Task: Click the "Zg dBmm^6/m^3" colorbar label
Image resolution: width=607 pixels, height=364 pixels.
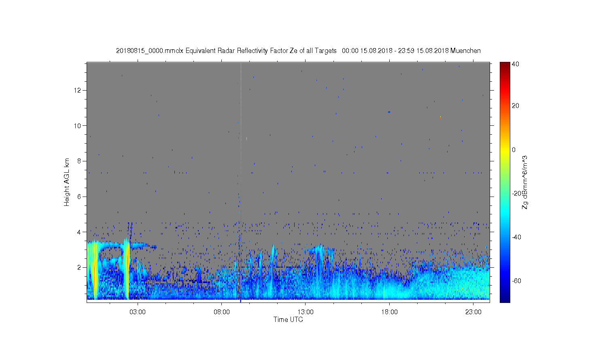Action: click(x=525, y=183)
